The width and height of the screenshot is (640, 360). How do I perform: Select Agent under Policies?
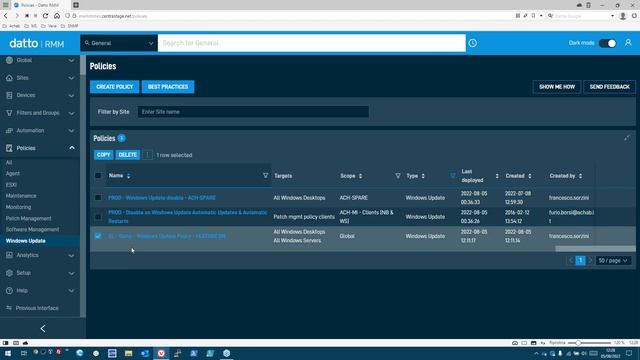tap(13, 173)
